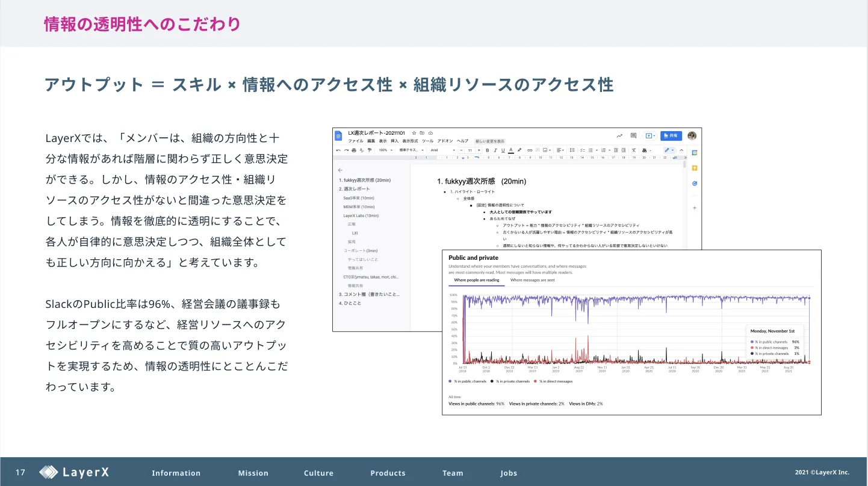Viewport: 868px width, 486px height.
Task: Switch to Where messages are sent tab
Action: click(532, 280)
